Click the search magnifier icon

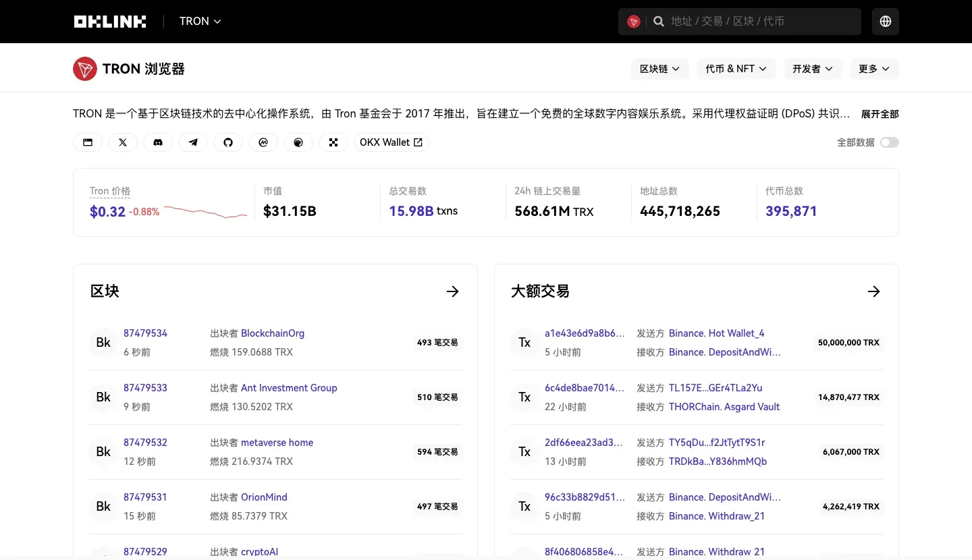[659, 22]
